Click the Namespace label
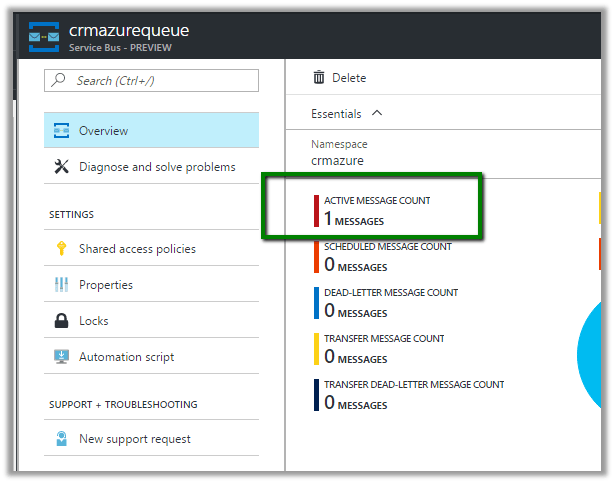Viewport: 614px width, 483px height. tap(339, 144)
